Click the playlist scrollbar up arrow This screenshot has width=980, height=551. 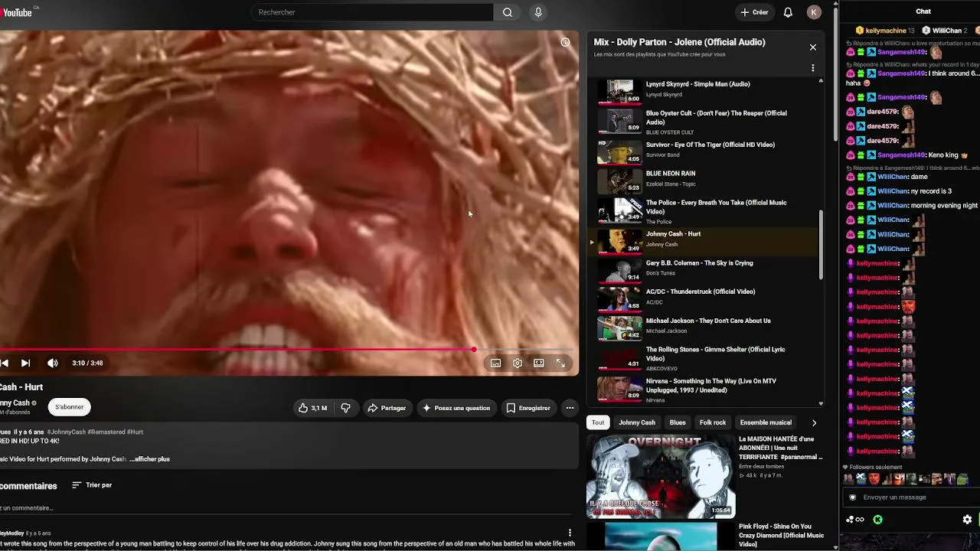(821, 80)
